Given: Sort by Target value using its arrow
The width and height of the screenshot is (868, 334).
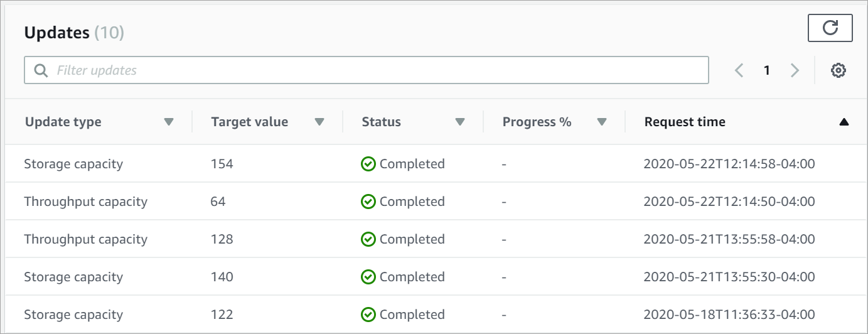Looking at the screenshot, I should (319, 122).
